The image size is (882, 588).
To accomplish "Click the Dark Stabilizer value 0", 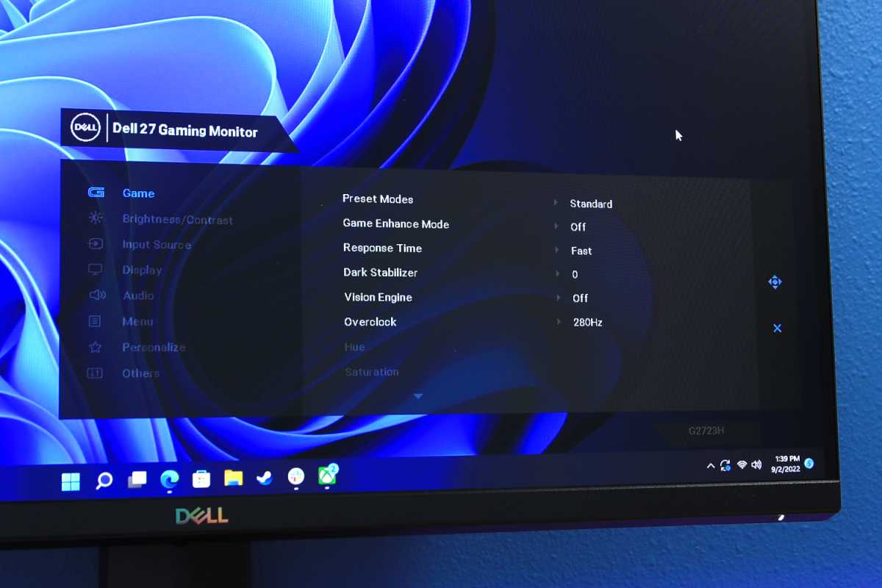I will click(x=575, y=274).
